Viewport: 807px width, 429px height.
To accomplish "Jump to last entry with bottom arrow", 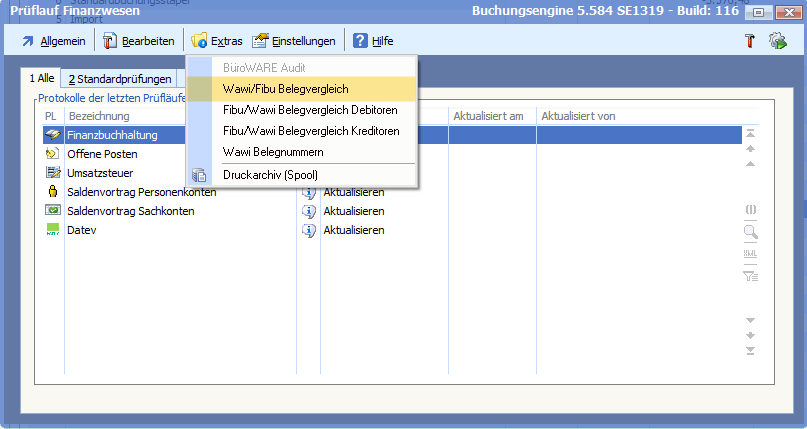I will (750, 350).
